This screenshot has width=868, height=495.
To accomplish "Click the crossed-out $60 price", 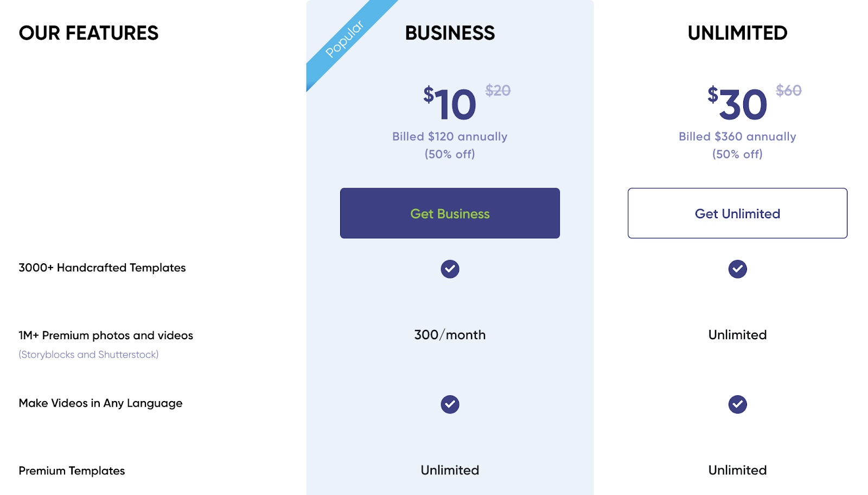I will tap(788, 91).
